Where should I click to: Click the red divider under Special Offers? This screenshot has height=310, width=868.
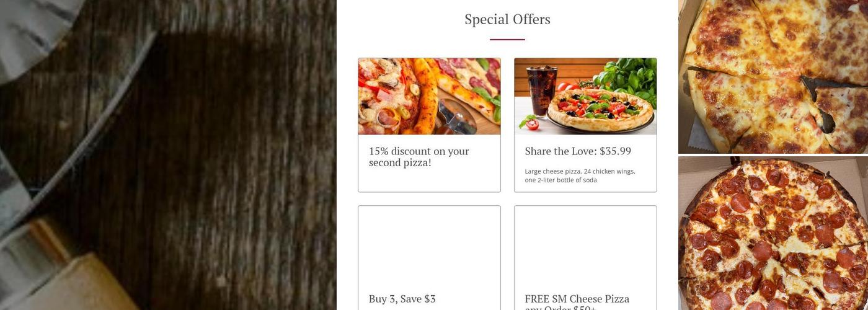[x=507, y=40]
